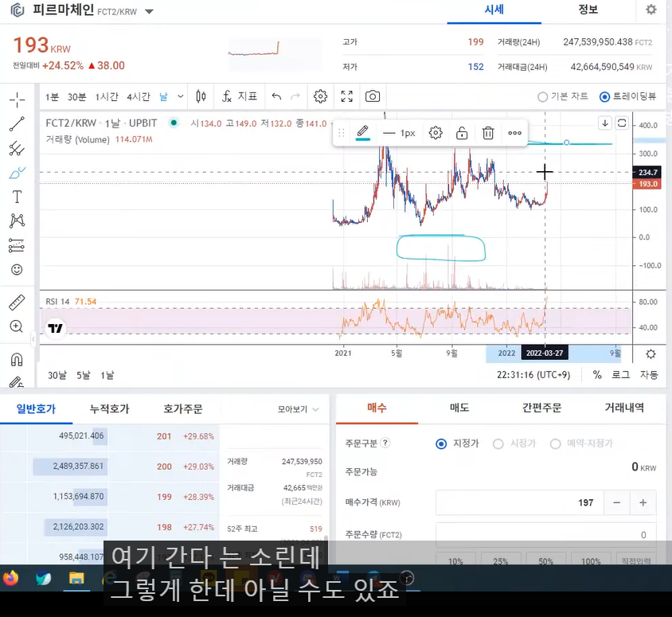This screenshot has width=672, height=617.
Task: Switch to the 매도 sell tab
Action: pos(459,408)
